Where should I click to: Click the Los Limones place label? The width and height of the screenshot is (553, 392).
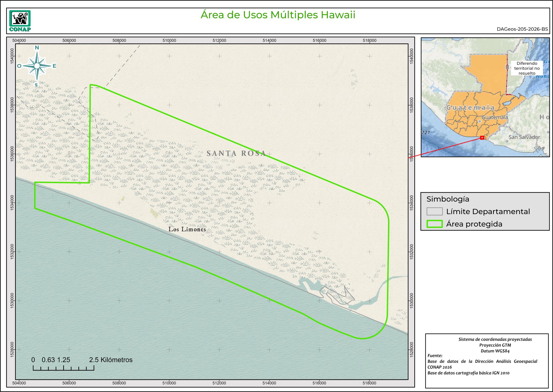187,229
